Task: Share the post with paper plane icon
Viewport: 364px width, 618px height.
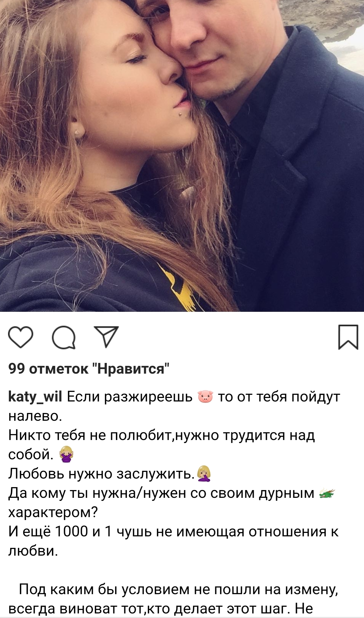Action: point(106,337)
